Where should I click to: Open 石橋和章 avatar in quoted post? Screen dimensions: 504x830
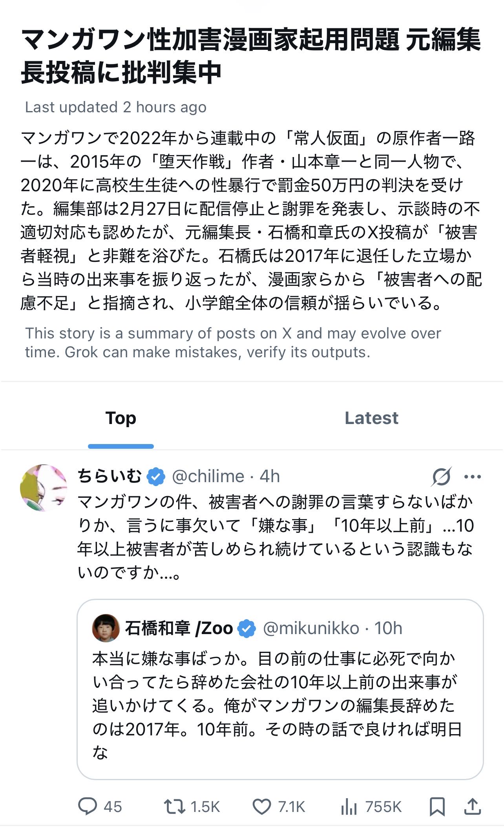[x=106, y=628]
